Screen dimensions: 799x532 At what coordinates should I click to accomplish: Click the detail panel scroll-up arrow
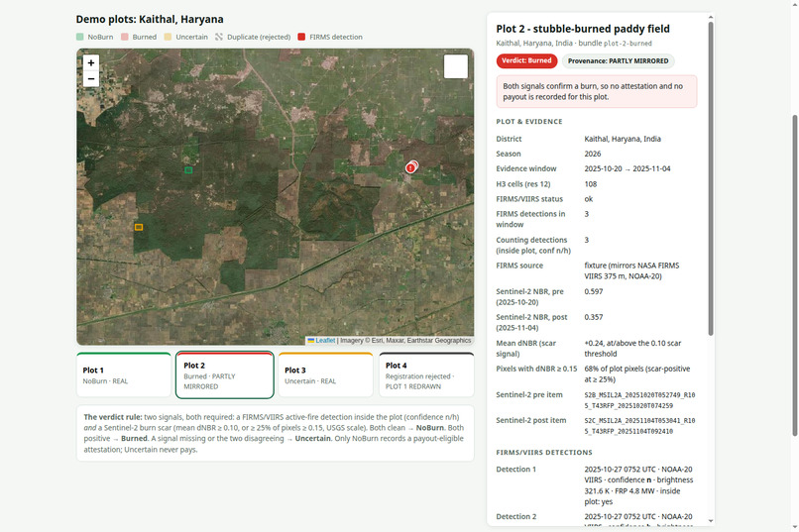(x=711, y=17)
